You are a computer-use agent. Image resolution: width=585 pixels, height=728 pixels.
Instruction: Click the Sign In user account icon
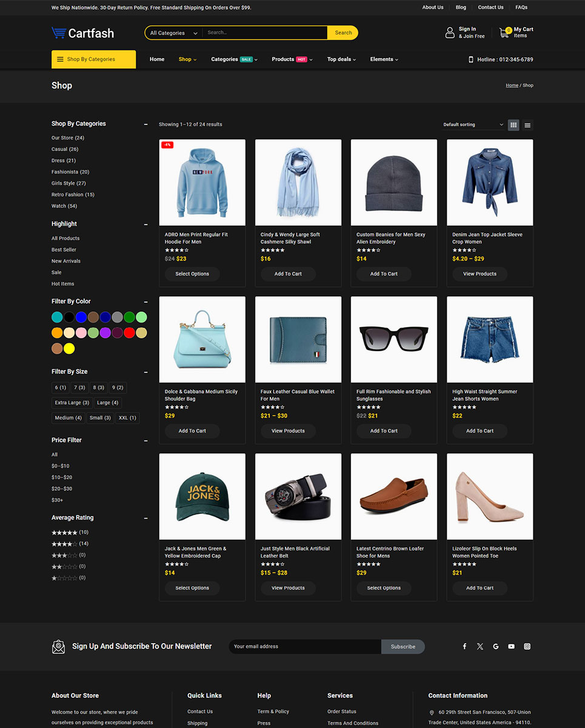(450, 33)
